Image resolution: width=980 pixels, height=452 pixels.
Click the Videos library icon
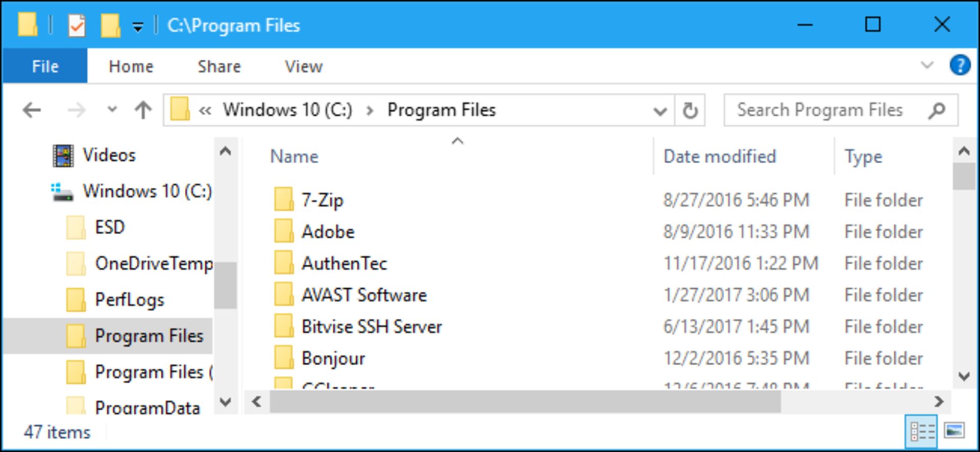pos(63,156)
